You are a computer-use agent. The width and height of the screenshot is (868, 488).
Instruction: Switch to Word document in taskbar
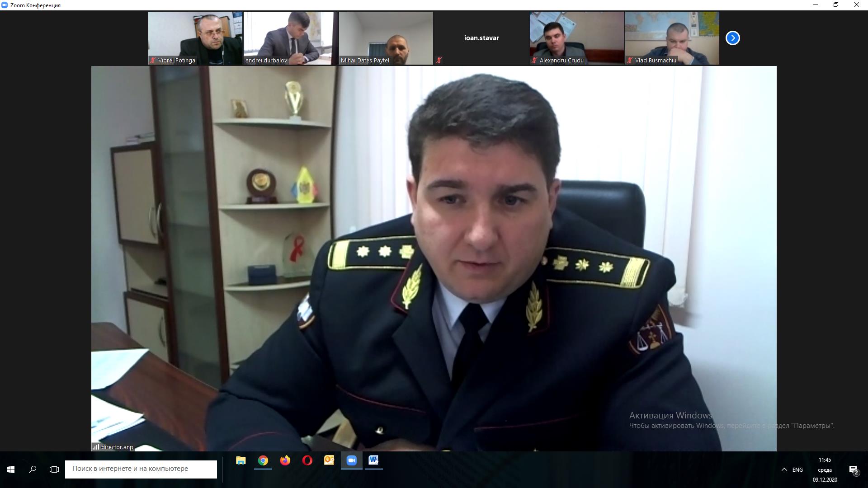(373, 460)
